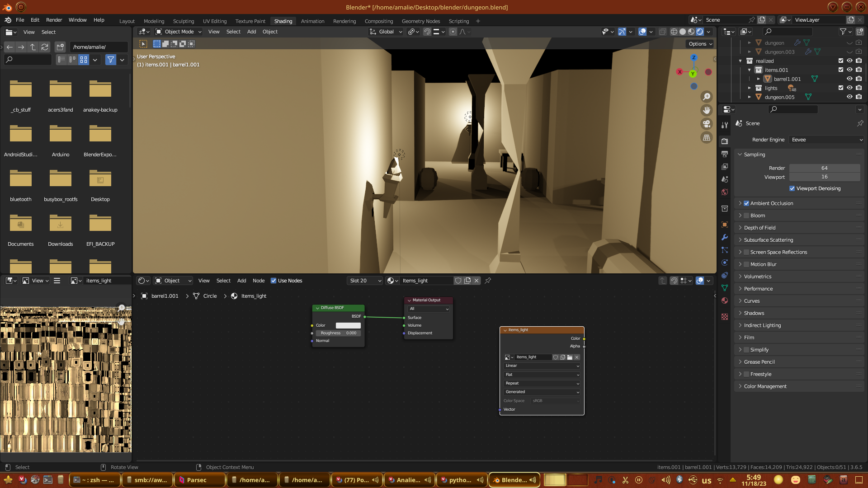The width and height of the screenshot is (868, 488).
Task: Hide barrel1.001 with eye icon
Action: pos(849,79)
